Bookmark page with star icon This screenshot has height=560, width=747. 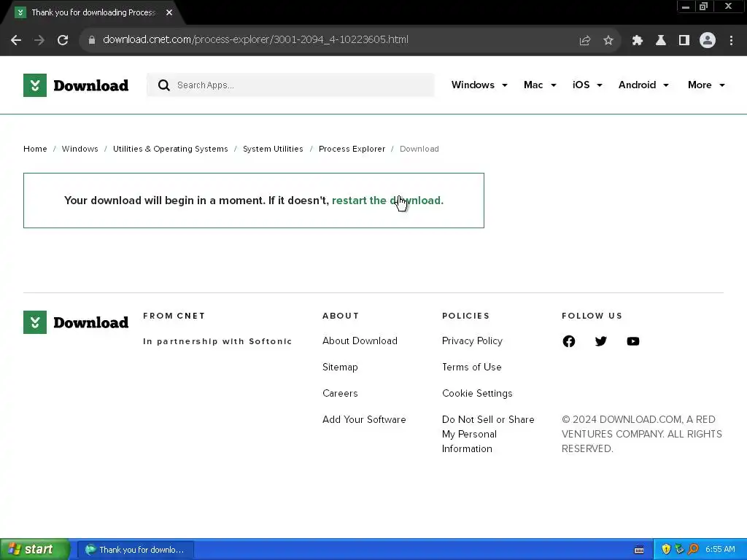pos(608,41)
